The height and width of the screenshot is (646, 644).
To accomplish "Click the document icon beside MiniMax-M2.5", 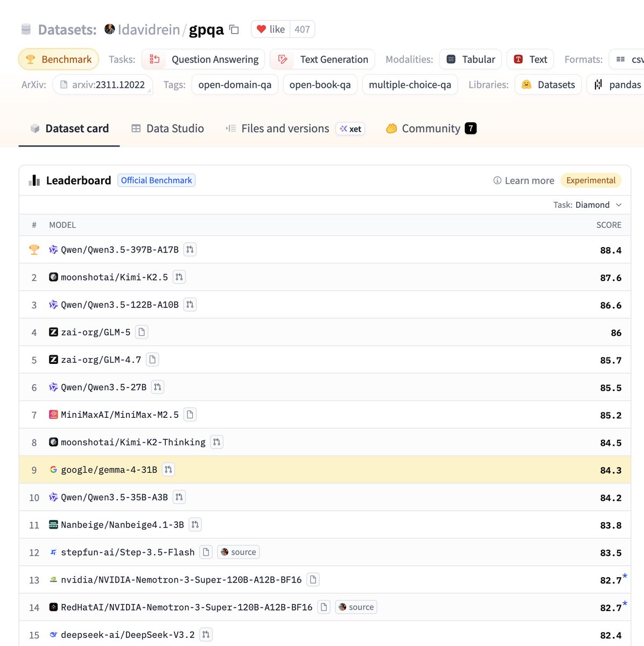I will click(x=190, y=415).
